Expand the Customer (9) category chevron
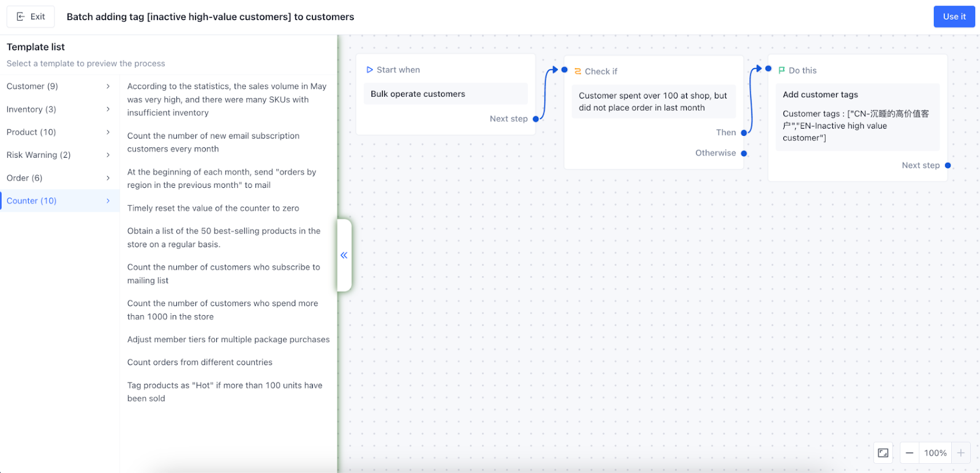The image size is (980, 473). tap(108, 86)
